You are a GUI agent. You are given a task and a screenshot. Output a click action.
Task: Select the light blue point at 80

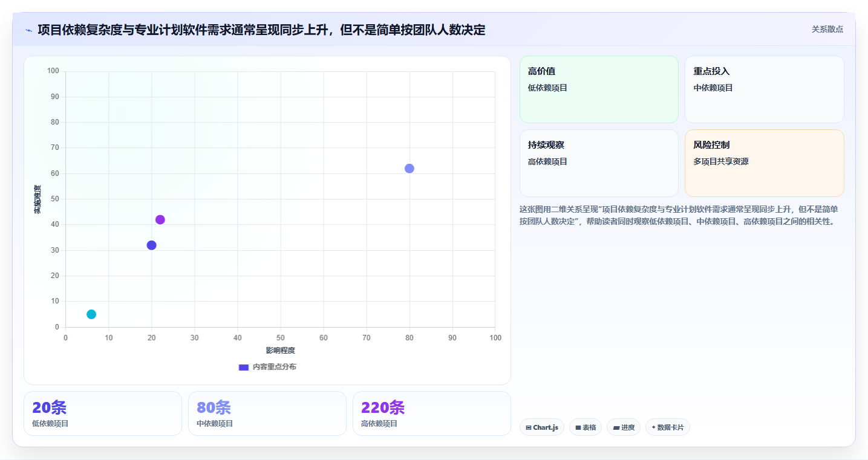click(x=410, y=169)
